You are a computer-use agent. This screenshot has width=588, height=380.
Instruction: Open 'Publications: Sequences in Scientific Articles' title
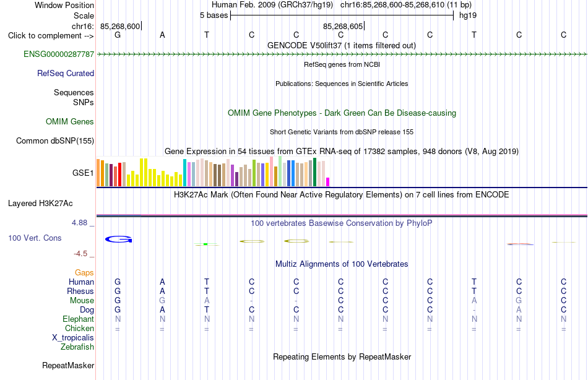pyautogui.click(x=342, y=84)
